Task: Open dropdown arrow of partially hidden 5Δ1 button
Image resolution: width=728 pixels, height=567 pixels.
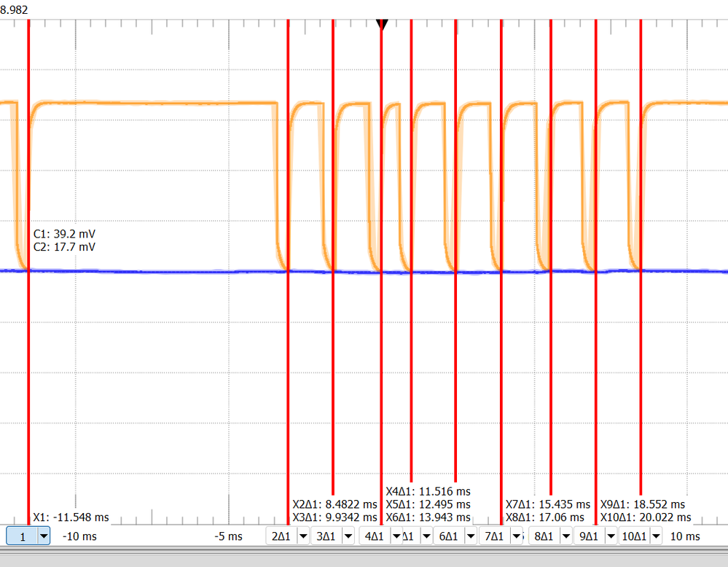Action: 426,536
